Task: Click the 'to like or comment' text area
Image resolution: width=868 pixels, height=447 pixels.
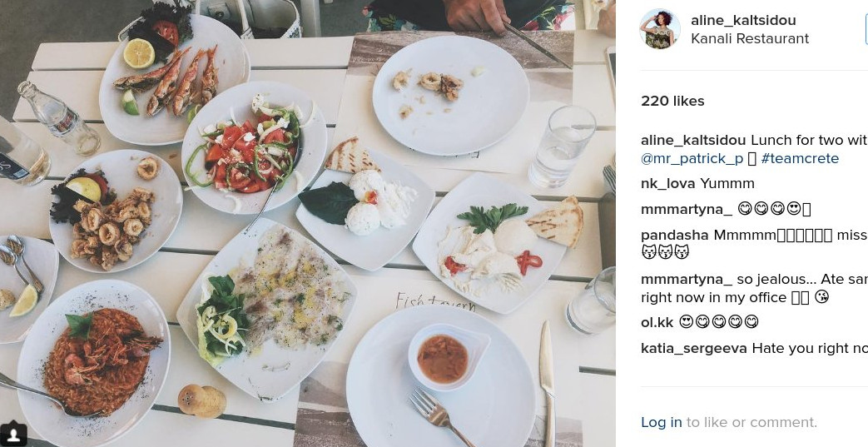Action: [x=751, y=423]
